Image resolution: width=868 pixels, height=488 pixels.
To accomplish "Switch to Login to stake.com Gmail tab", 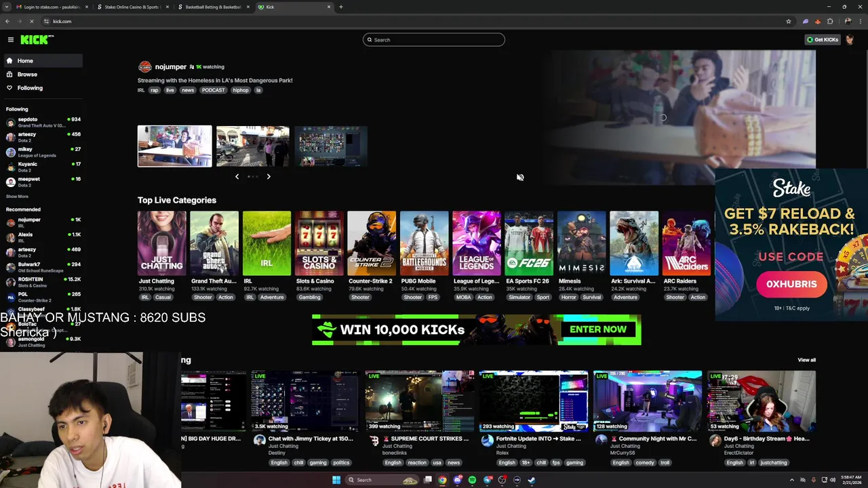I will (x=51, y=7).
